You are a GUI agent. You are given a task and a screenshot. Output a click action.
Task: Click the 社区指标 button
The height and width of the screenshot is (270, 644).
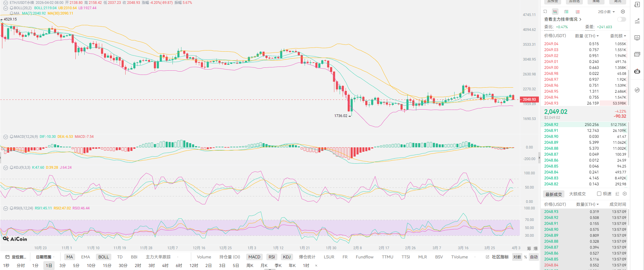point(497,257)
